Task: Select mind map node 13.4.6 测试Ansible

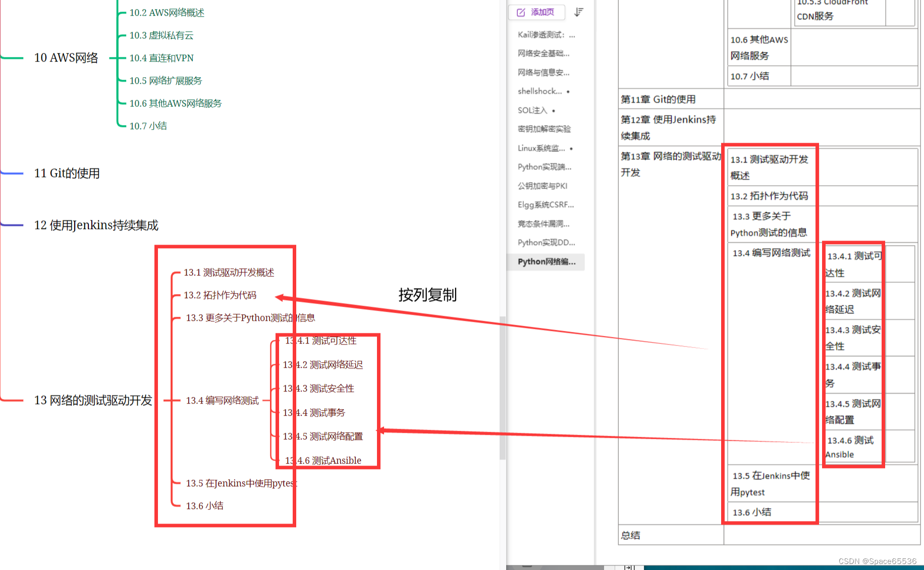Action: pyautogui.click(x=323, y=461)
